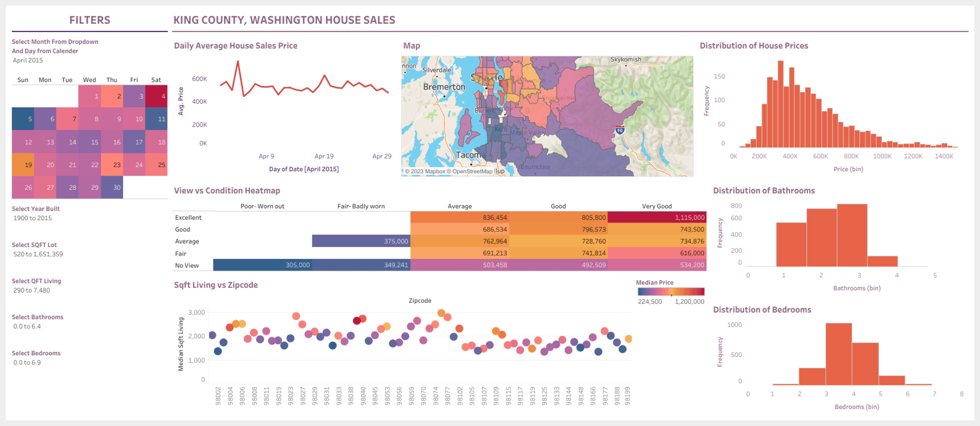Click zipcode label 98199 on the axis
980x426 pixels.
627,396
